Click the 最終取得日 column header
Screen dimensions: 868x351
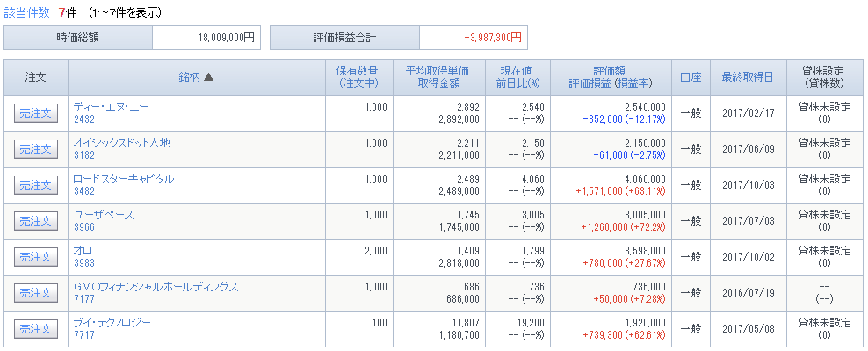click(x=748, y=77)
